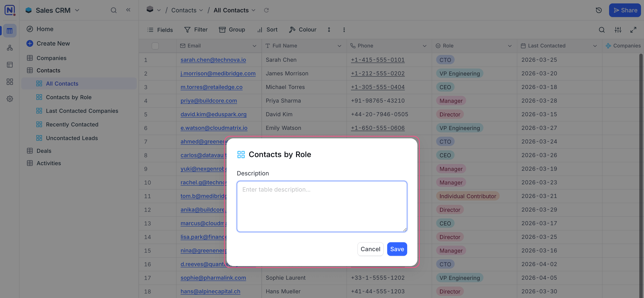
Task: Click the Share button
Action: pos(625,10)
